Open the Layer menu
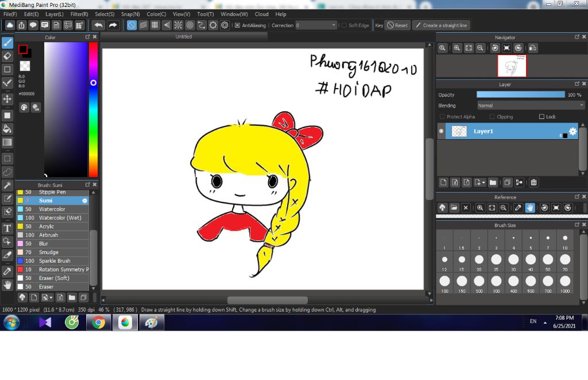 (x=55, y=14)
